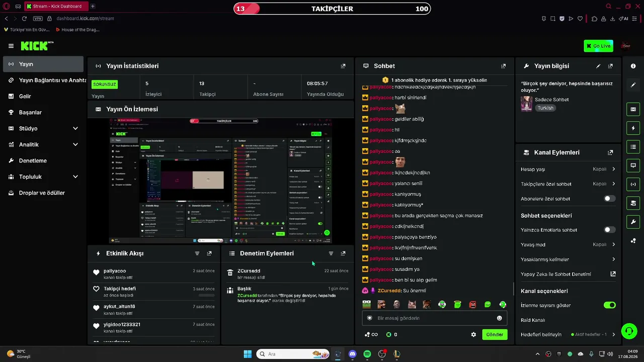
Task: Click the message input field
Action: point(434,318)
